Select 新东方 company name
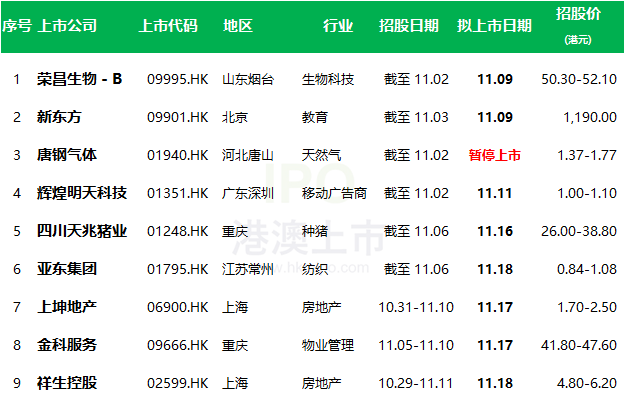 point(59,117)
